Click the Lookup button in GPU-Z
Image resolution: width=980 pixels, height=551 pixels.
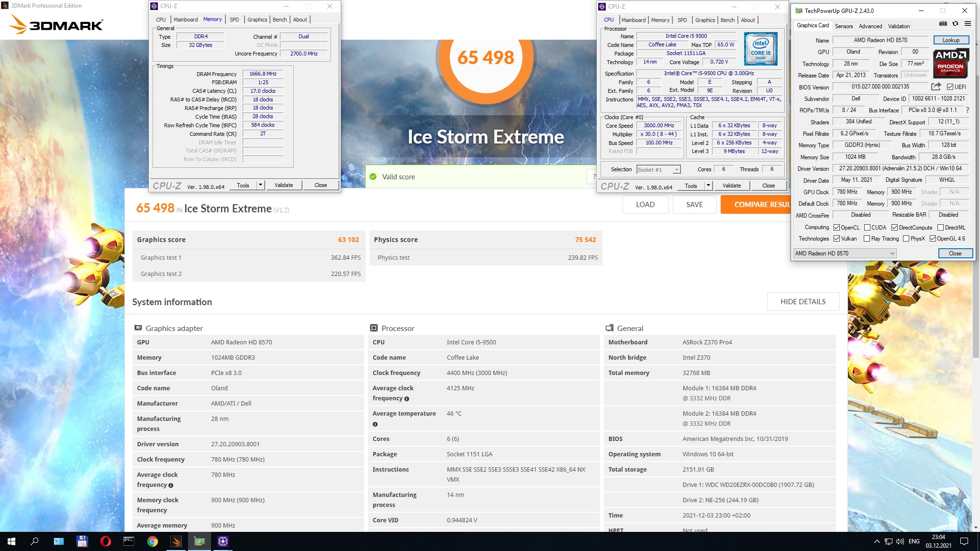[950, 40]
